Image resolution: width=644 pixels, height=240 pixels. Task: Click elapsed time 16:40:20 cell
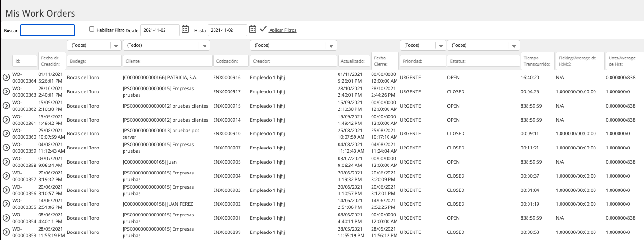(530, 77)
